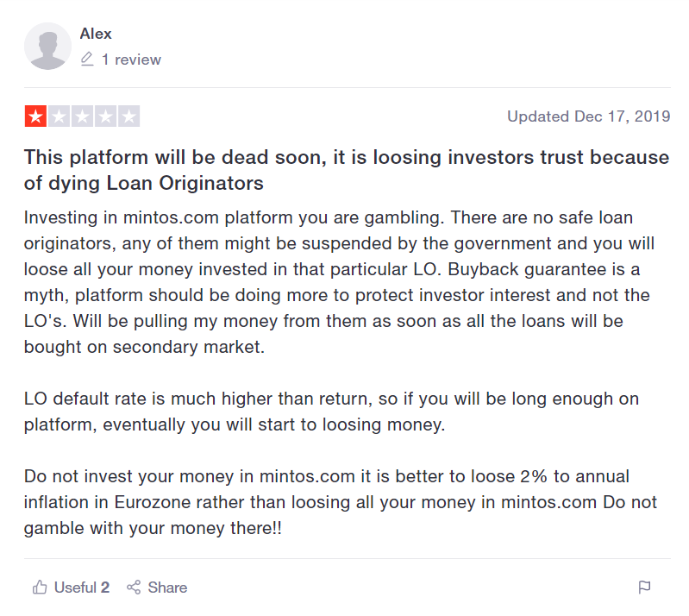Viewport: 689px width, 616px height.
Task: Click the fourth grey star
Action: point(105,116)
